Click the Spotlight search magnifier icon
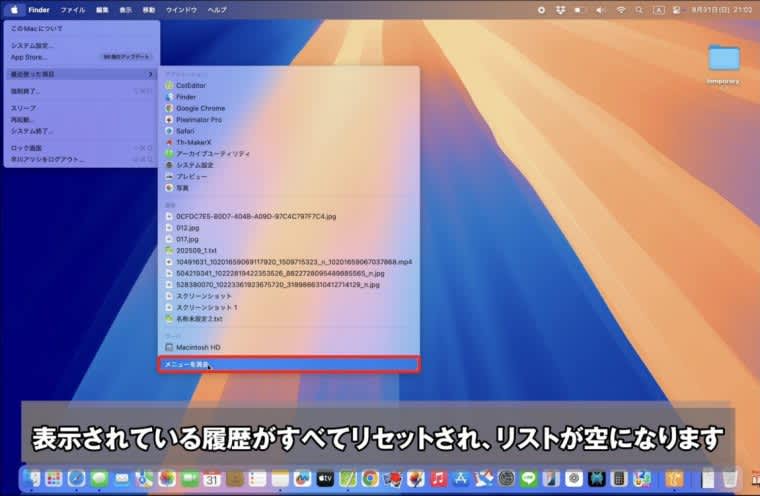This screenshot has height=496, width=760. point(639,9)
